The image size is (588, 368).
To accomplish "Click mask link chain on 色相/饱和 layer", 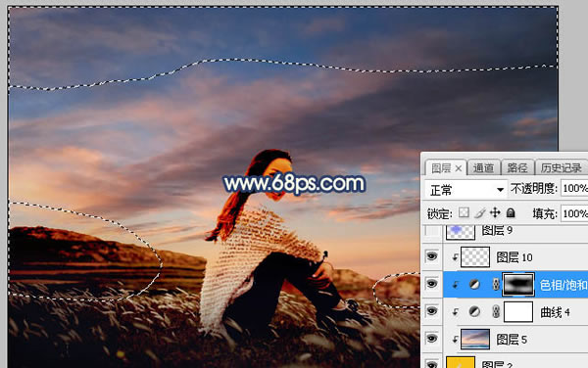I will click(x=496, y=285).
